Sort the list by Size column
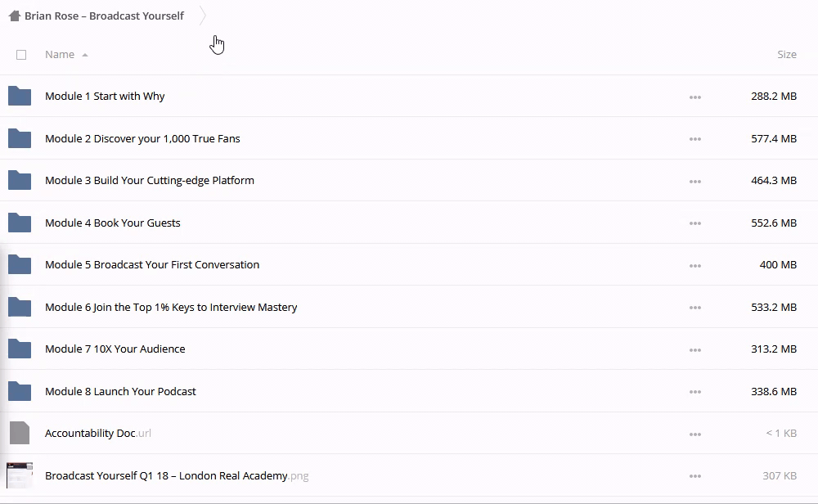The image size is (818, 504). pos(786,55)
